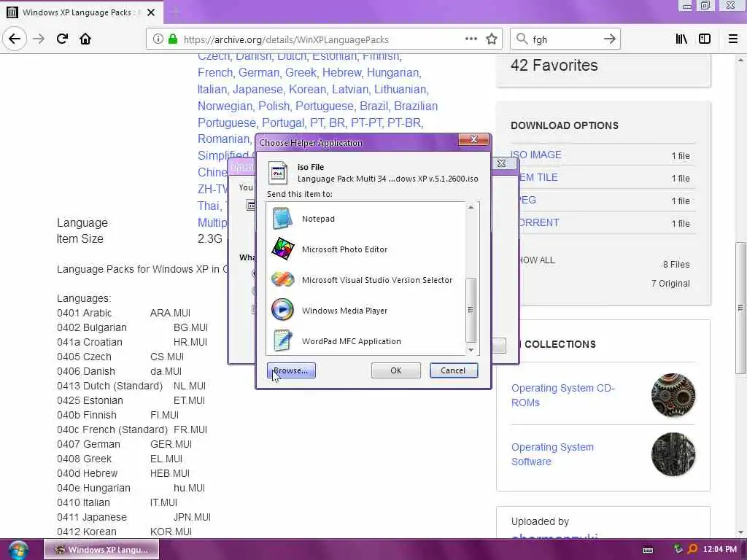
Task: Choose WordPad MFC Application in the list
Action: (x=365, y=341)
